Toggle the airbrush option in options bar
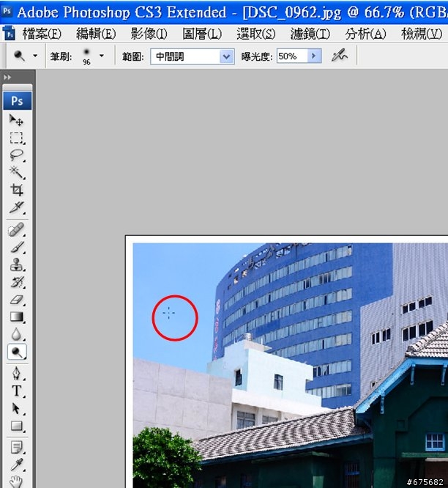This screenshot has height=488, width=448. click(x=340, y=56)
